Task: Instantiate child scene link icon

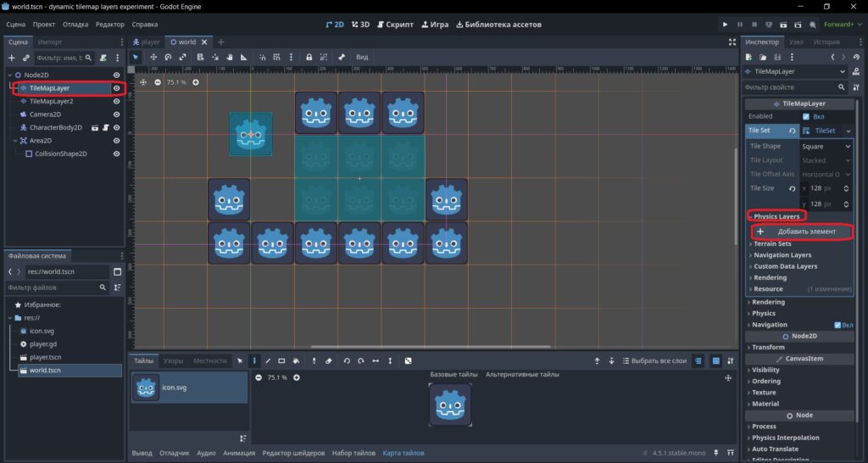Action: point(26,58)
